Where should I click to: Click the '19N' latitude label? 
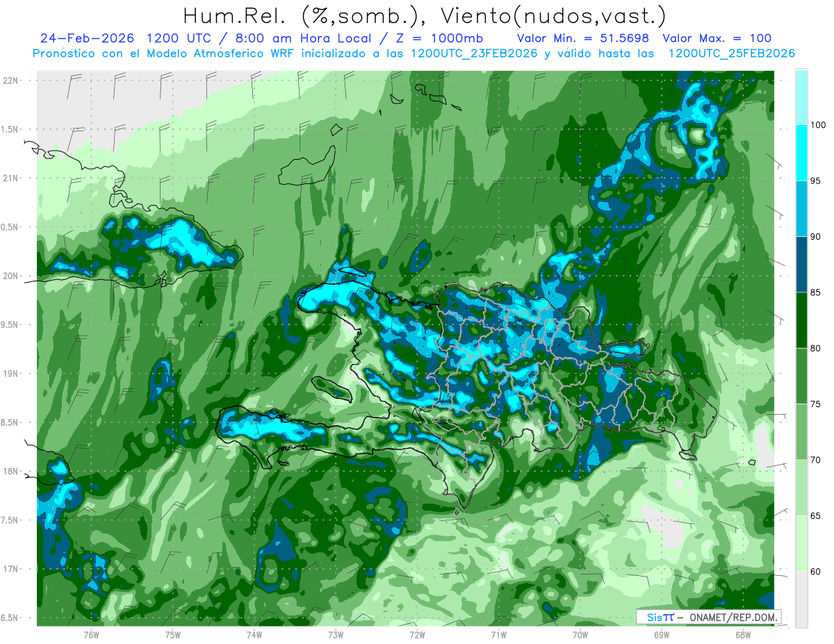[10, 373]
